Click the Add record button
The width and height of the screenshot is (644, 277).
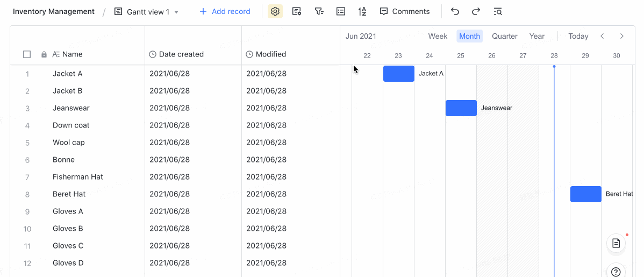coord(225,11)
